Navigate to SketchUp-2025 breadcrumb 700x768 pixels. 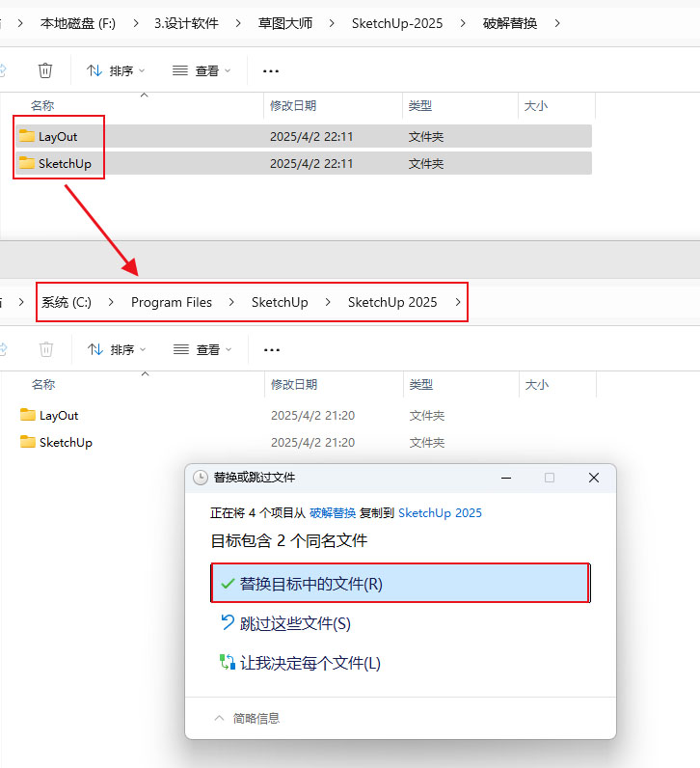click(x=397, y=23)
